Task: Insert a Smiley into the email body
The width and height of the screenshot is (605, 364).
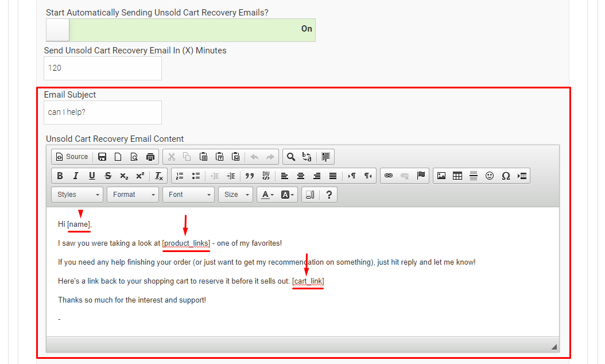Action: [489, 176]
